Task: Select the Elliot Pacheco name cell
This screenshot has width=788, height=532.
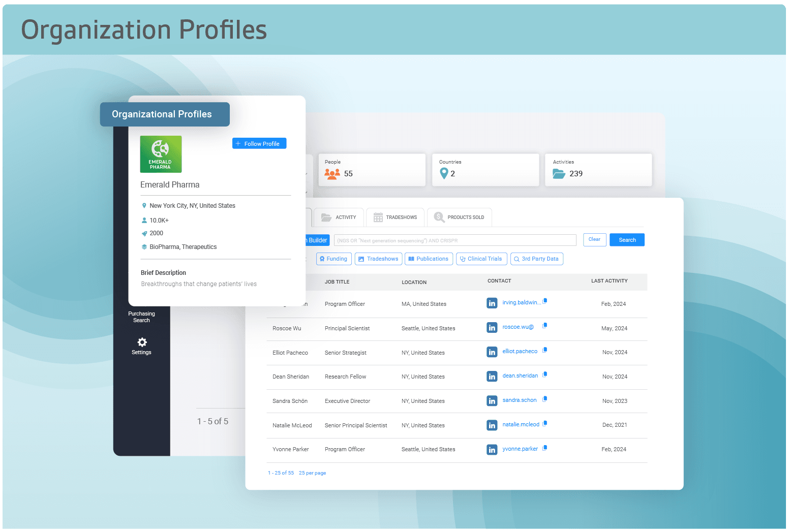Action: [290, 353]
